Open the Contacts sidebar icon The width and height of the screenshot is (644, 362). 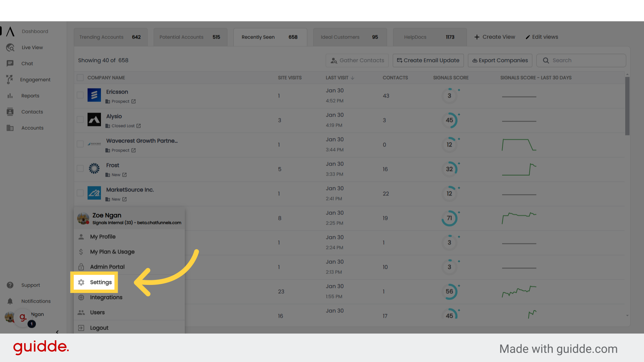coord(10,112)
